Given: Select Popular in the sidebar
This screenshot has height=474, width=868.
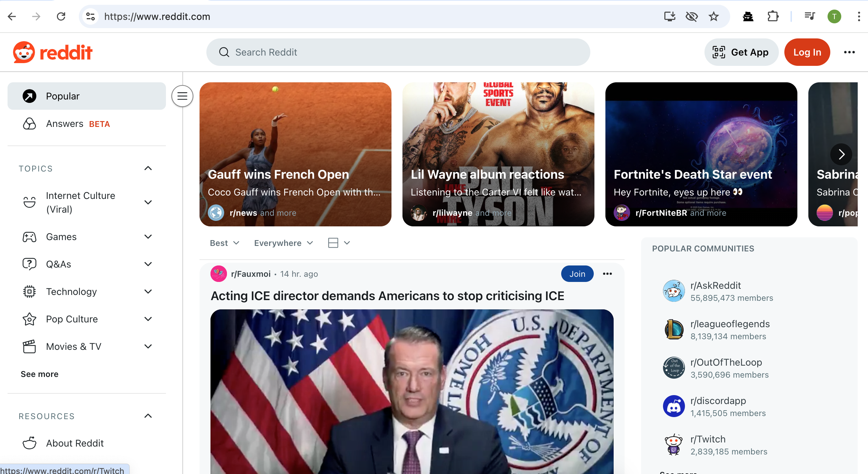Looking at the screenshot, I should pos(87,96).
